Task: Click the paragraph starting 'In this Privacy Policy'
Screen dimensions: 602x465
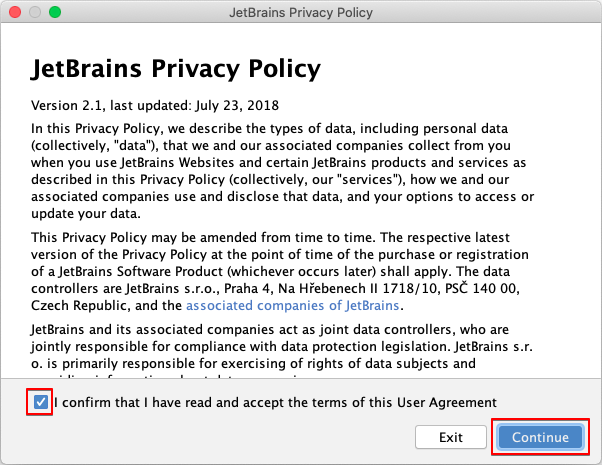Action: click(x=283, y=171)
